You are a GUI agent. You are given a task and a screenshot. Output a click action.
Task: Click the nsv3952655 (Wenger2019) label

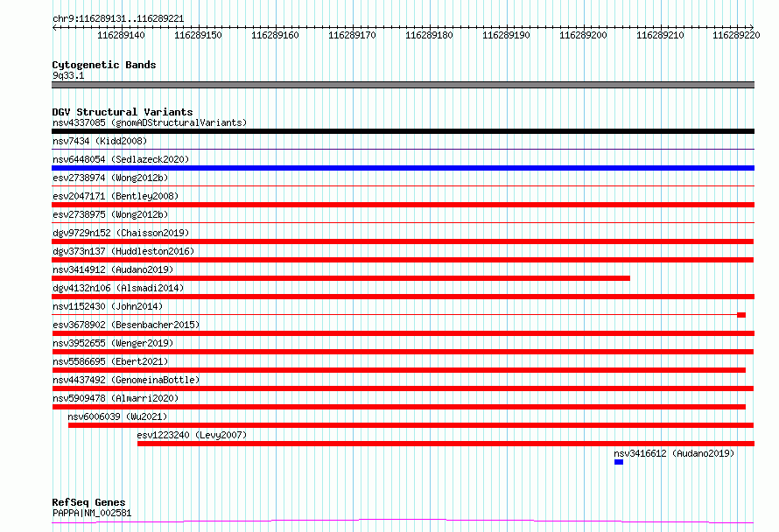(x=113, y=343)
